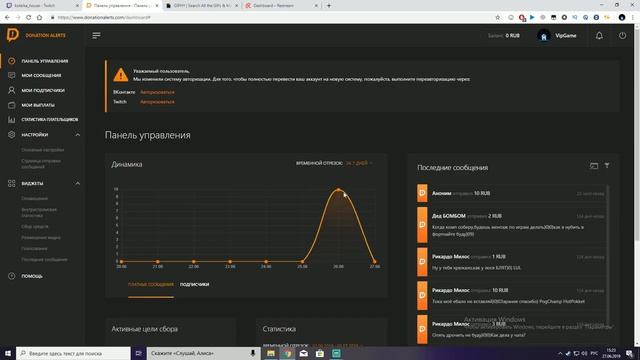Open Мои сообщения menu item
640x360 pixels.
point(42,76)
